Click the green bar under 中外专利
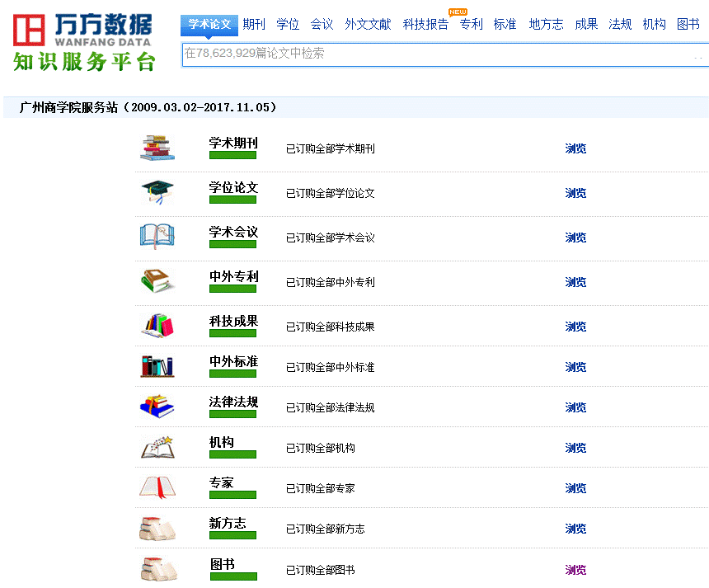The height and width of the screenshot is (588, 709). click(x=232, y=289)
